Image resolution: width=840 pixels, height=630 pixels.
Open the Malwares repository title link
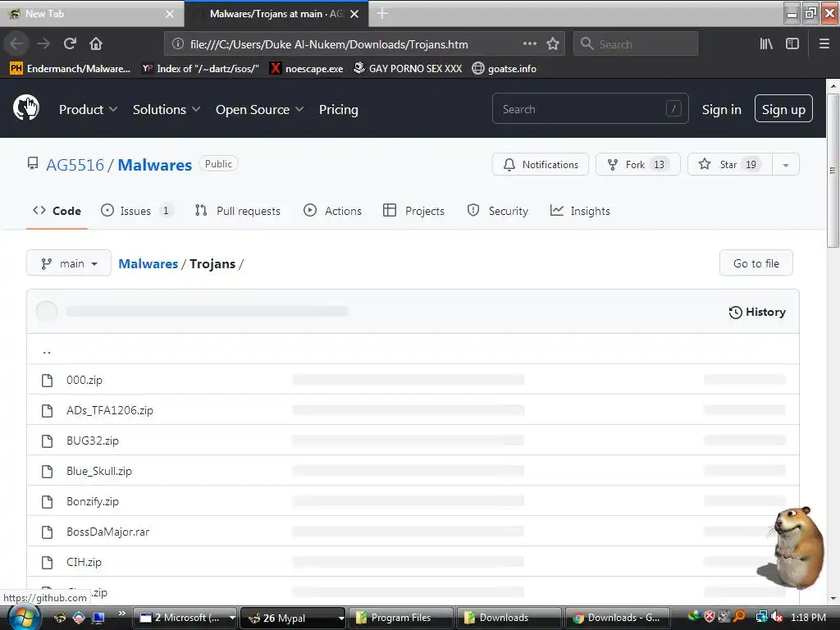(155, 164)
